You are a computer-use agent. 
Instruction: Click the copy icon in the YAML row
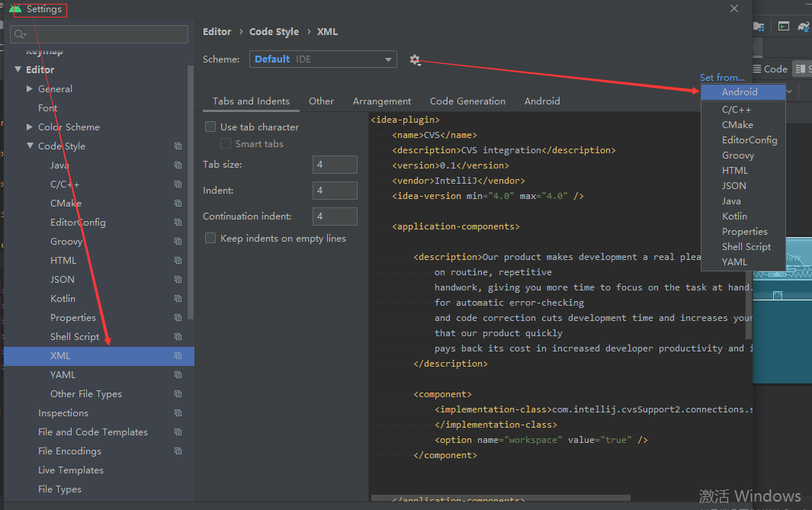click(x=178, y=375)
